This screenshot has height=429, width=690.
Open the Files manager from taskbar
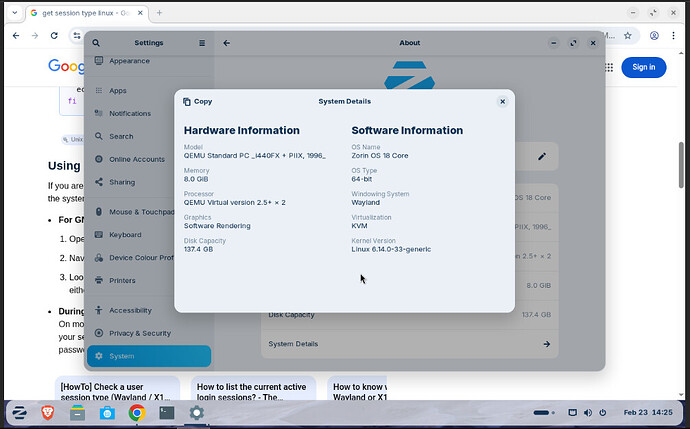pyautogui.click(x=77, y=412)
